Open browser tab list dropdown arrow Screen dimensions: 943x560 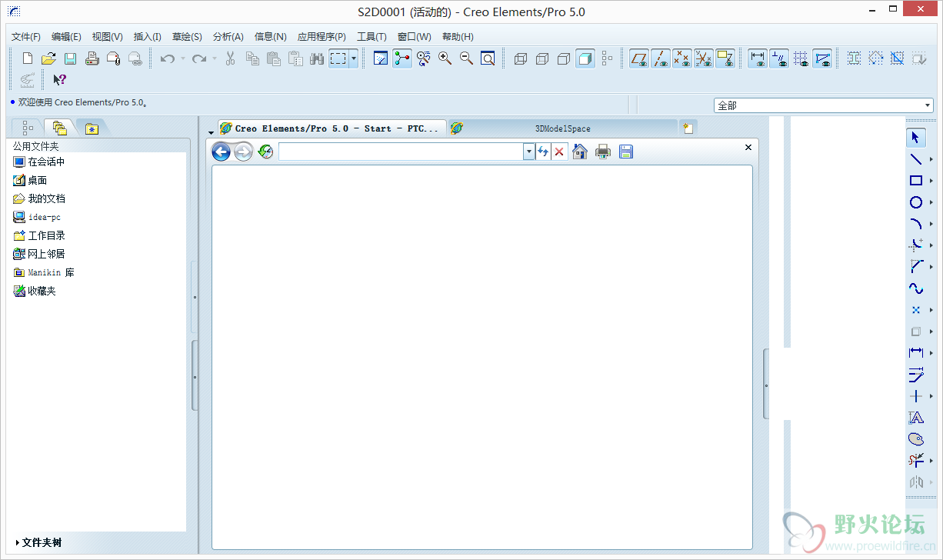[x=212, y=132]
